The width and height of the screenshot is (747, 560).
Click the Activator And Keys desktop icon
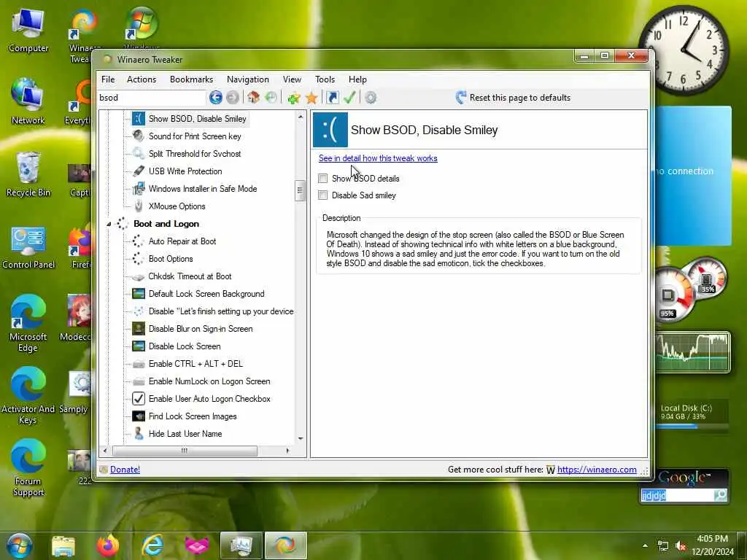(x=28, y=396)
